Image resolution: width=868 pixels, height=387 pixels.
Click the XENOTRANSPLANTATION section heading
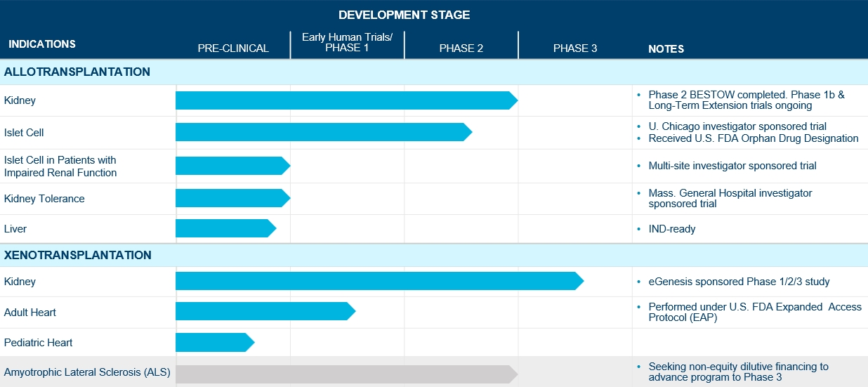pos(77,255)
